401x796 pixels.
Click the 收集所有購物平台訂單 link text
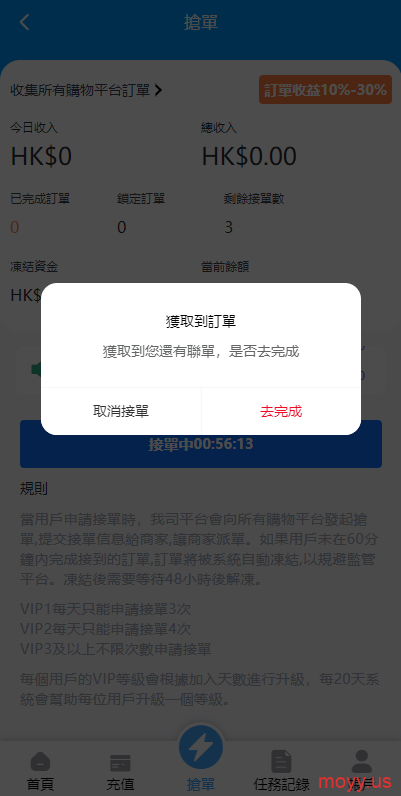pyautogui.click(x=80, y=90)
